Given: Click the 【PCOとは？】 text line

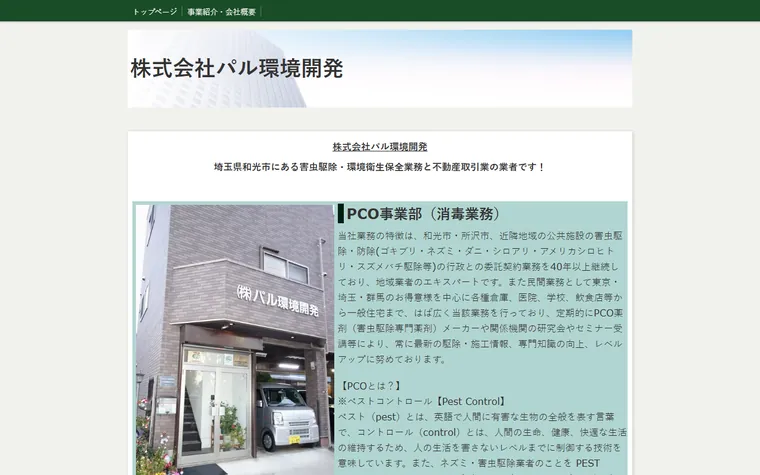Looking at the screenshot, I should click(x=370, y=386).
